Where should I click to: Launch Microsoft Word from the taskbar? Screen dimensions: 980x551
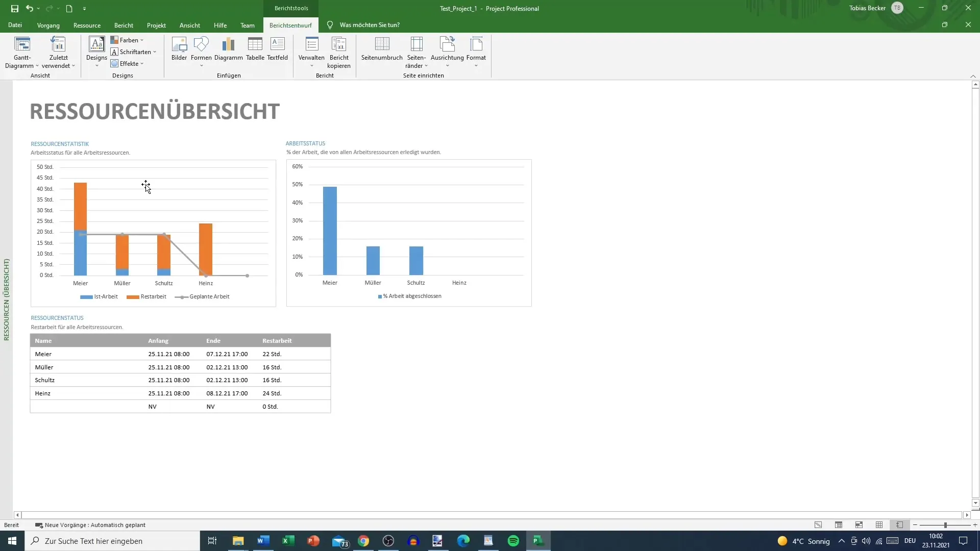pyautogui.click(x=263, y=541)
